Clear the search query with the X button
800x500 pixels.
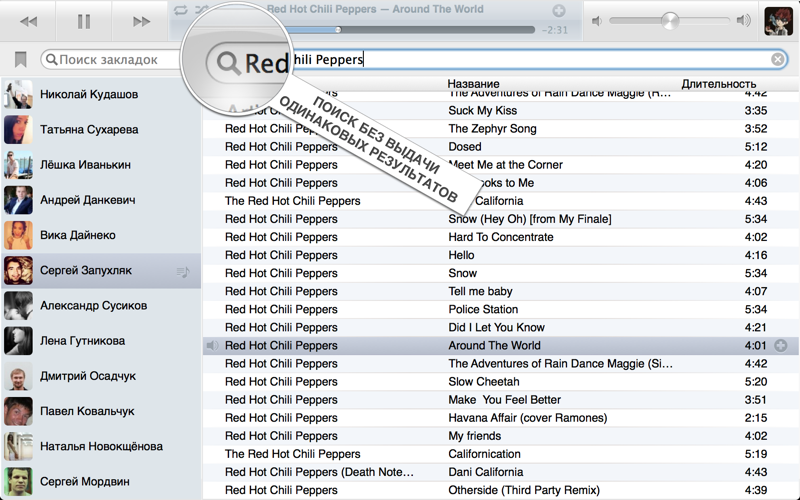(778, 60)
